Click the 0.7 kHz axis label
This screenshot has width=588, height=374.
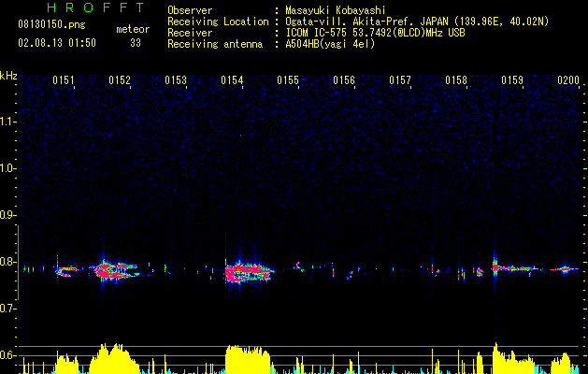point(8,309)
